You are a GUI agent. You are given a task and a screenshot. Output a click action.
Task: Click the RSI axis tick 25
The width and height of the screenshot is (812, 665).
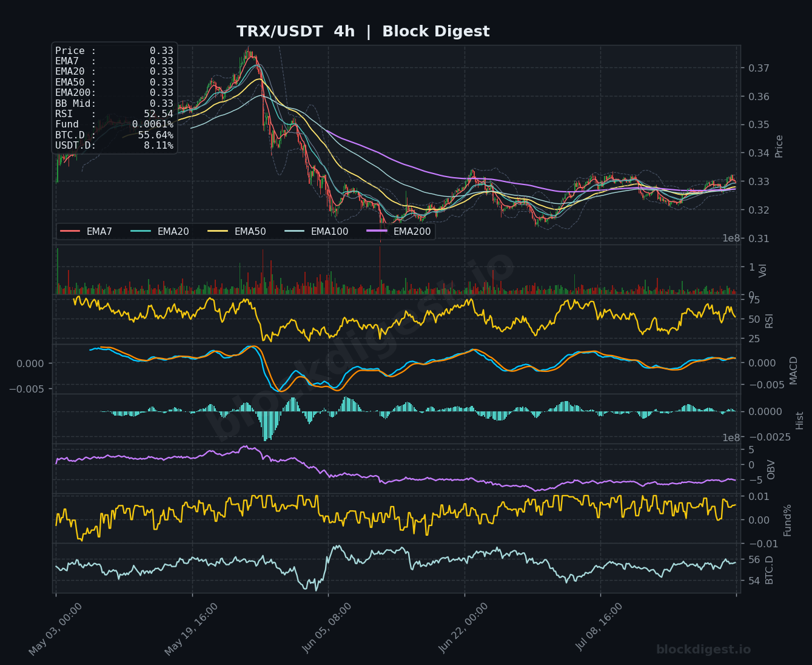(x=754, y=339)
